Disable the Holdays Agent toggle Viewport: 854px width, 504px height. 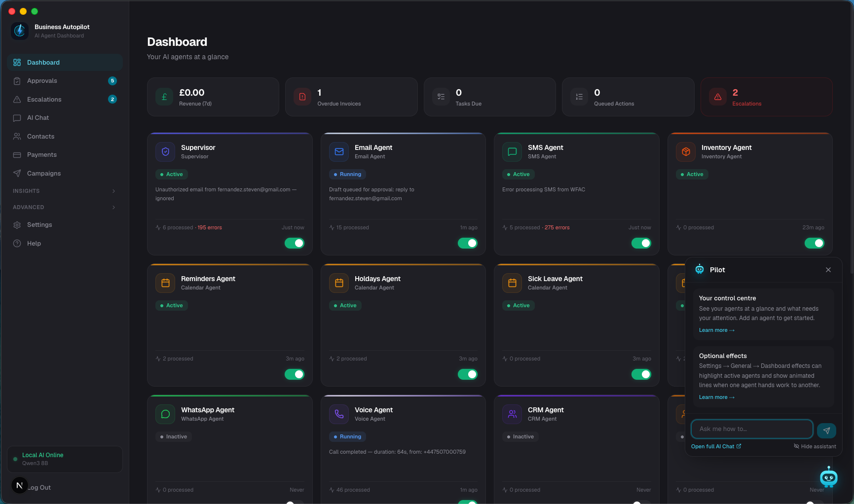coord(468,374)
